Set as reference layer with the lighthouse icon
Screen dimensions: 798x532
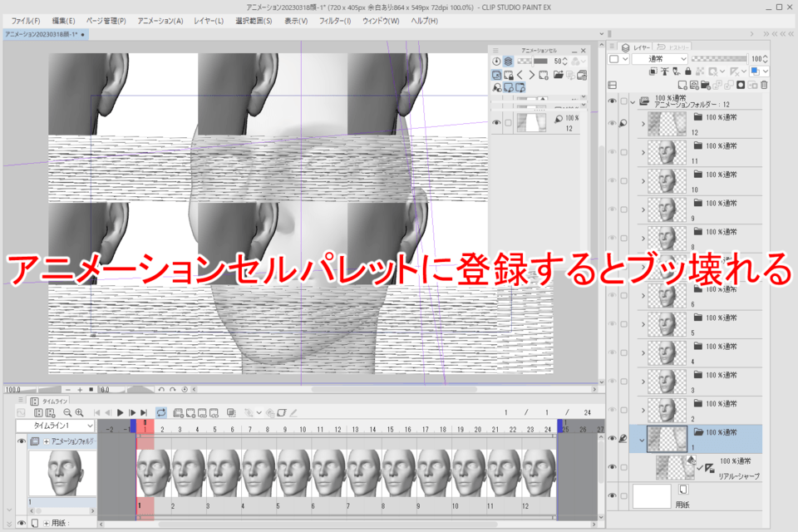click(665, 71)
